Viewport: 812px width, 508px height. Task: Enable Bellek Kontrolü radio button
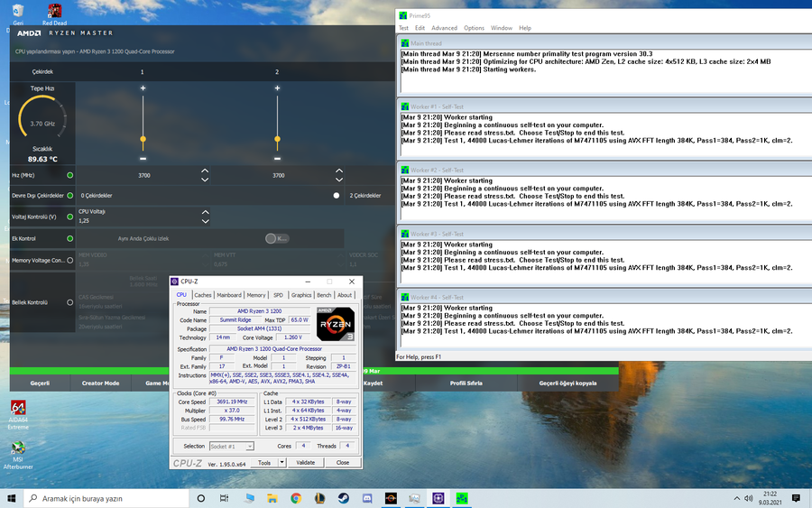(x=69, y=302)
